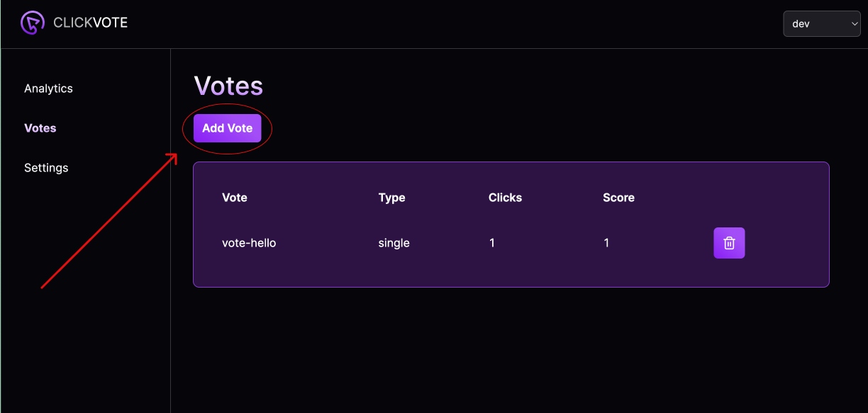Click the purple delete icon next to the score
This screenshot has height=413, width=868.
[729, 242]
